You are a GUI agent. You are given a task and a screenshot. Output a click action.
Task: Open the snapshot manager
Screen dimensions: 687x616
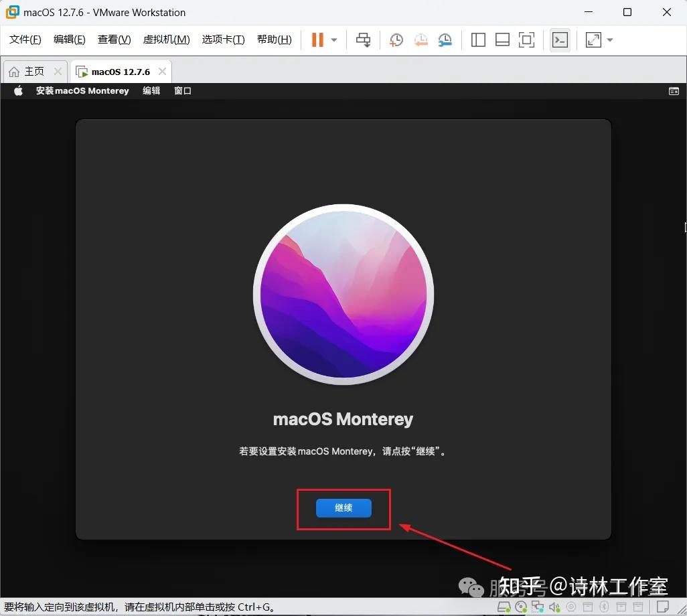445,40
